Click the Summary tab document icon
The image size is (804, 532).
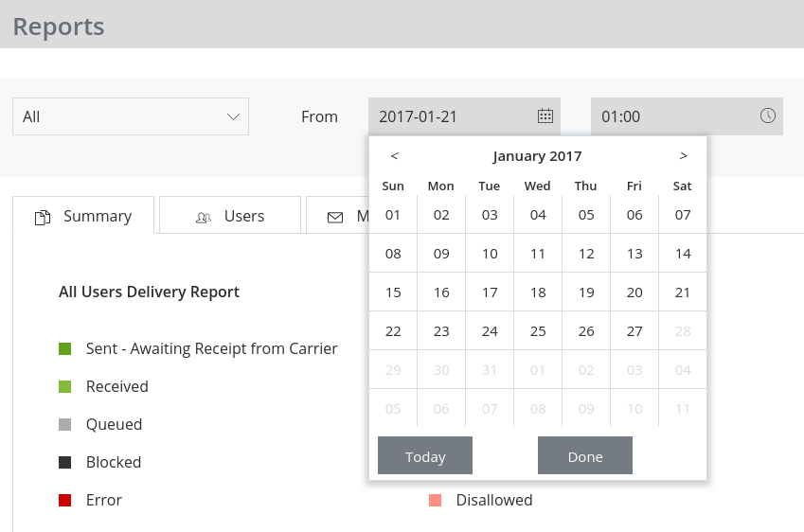[43, 218]
